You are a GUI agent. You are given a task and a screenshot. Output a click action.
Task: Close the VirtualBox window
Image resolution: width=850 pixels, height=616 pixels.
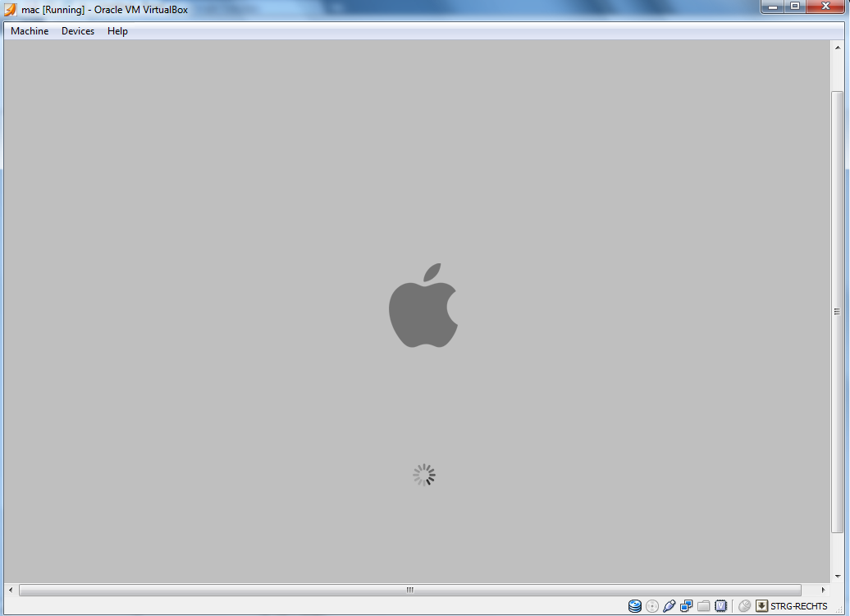825,7
